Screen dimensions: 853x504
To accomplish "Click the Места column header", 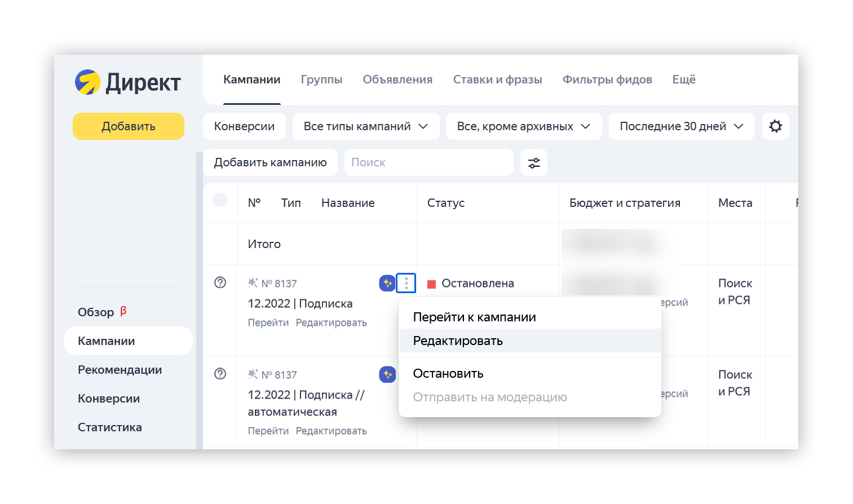I will point(735,203).
